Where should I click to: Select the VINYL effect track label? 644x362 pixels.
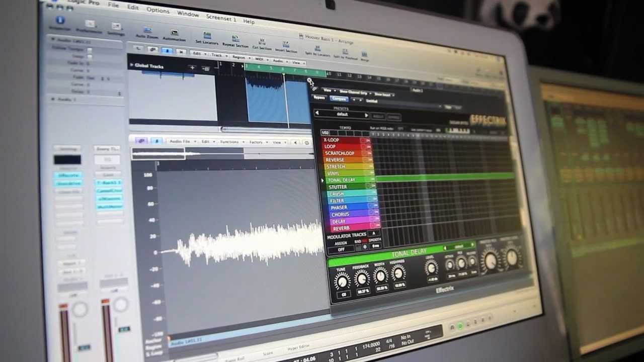(x=333, y=173)
